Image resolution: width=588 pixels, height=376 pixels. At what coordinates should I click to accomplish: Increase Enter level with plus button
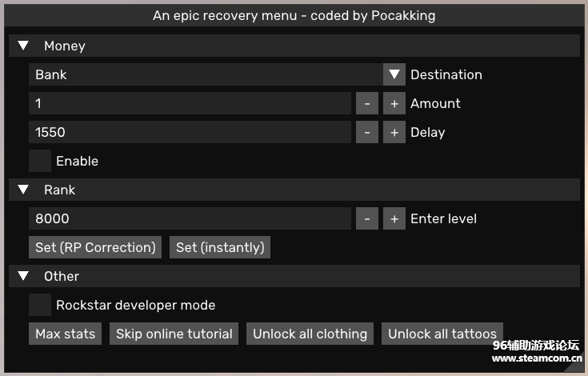394,218
